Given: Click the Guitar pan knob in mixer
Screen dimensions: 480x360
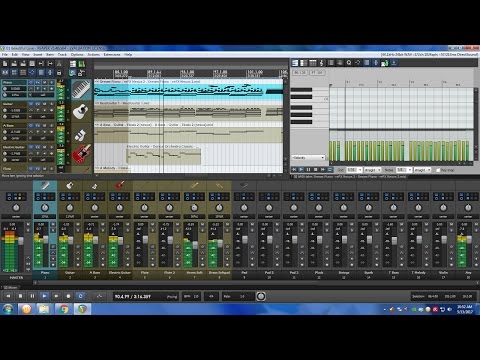Looking at the screenshot, I should pos(70,208).
